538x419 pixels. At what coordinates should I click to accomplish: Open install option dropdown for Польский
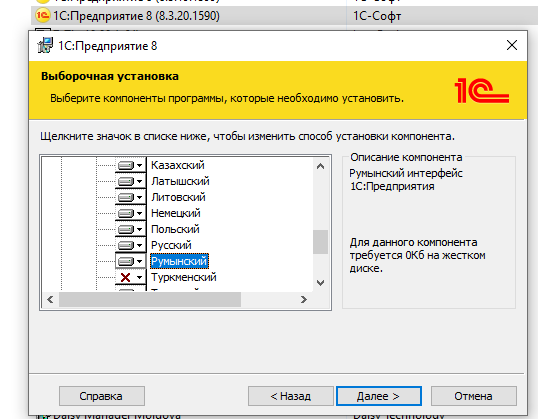tap(130, 229)
